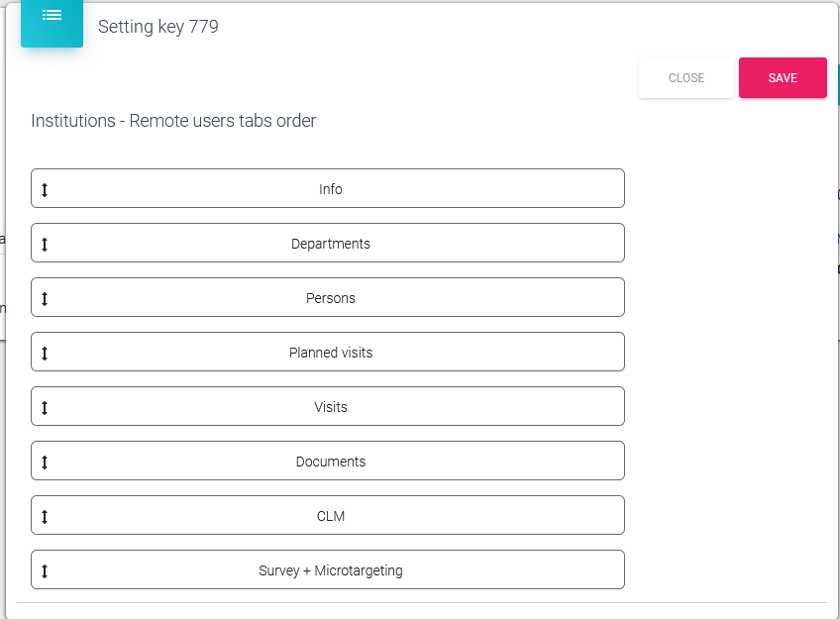Select the Info tab item
The image size is (840, 619).
(331, 189)
